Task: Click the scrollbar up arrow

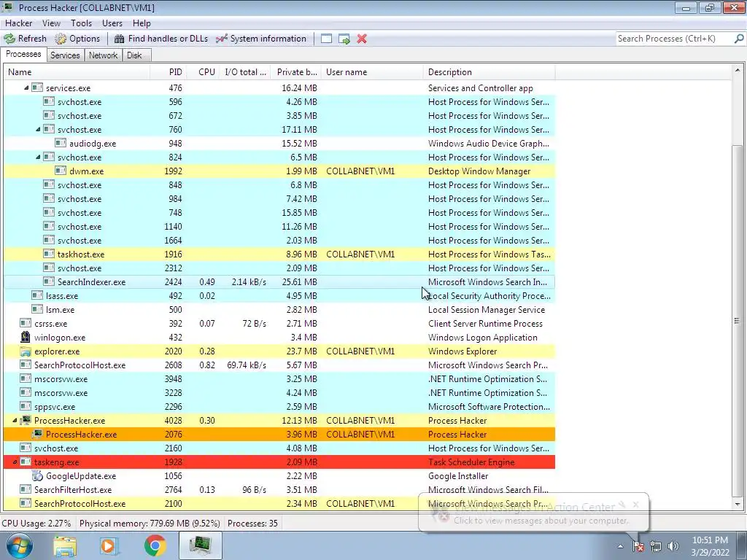Action: tap(737, 71)
